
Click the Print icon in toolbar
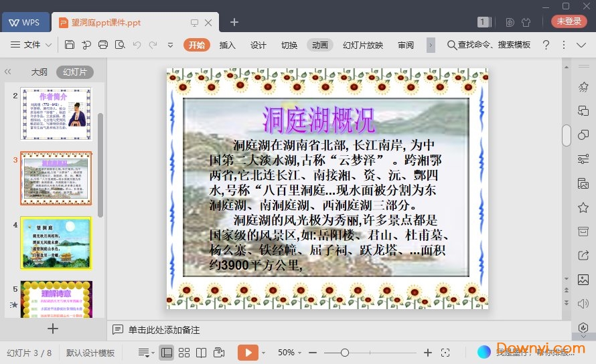tap(103, 45)
